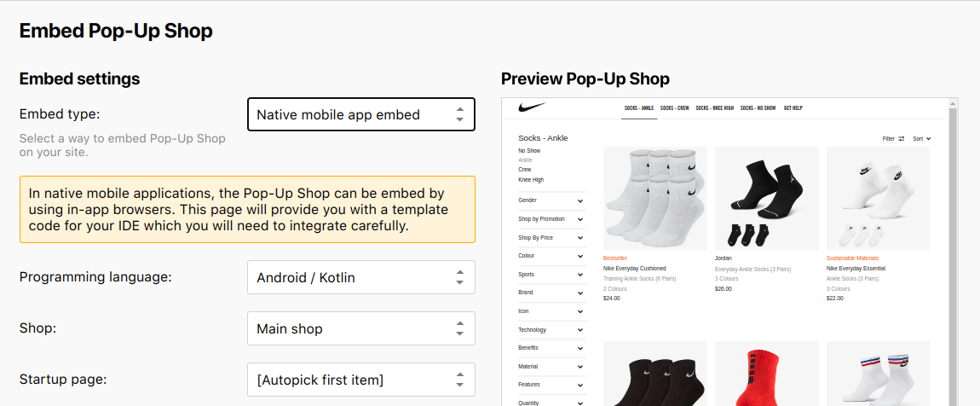Select the No Show category link
The height and width of the screenshot is (406, 980).
click(x=529, y=151)
